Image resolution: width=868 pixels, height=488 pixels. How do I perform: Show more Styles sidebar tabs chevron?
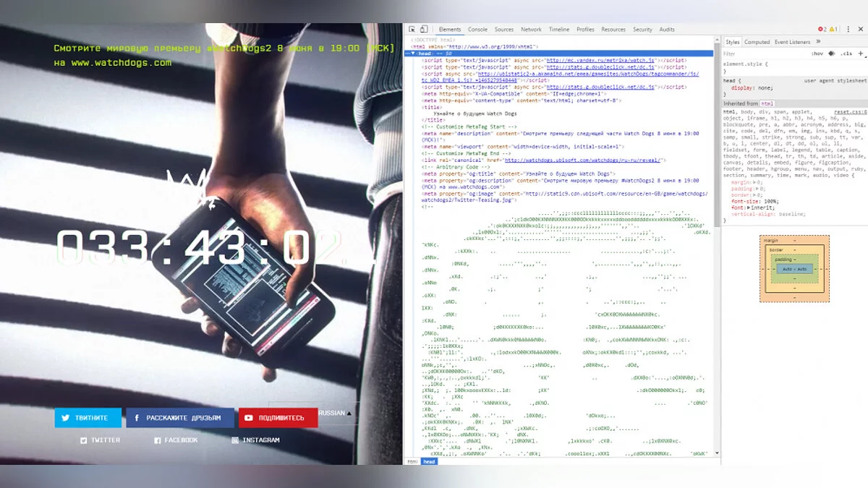(818, 42)
